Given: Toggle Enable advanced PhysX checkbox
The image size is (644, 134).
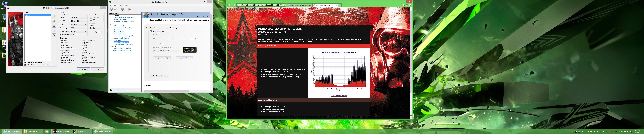Looking at the screenshot, I should point(77,34).
